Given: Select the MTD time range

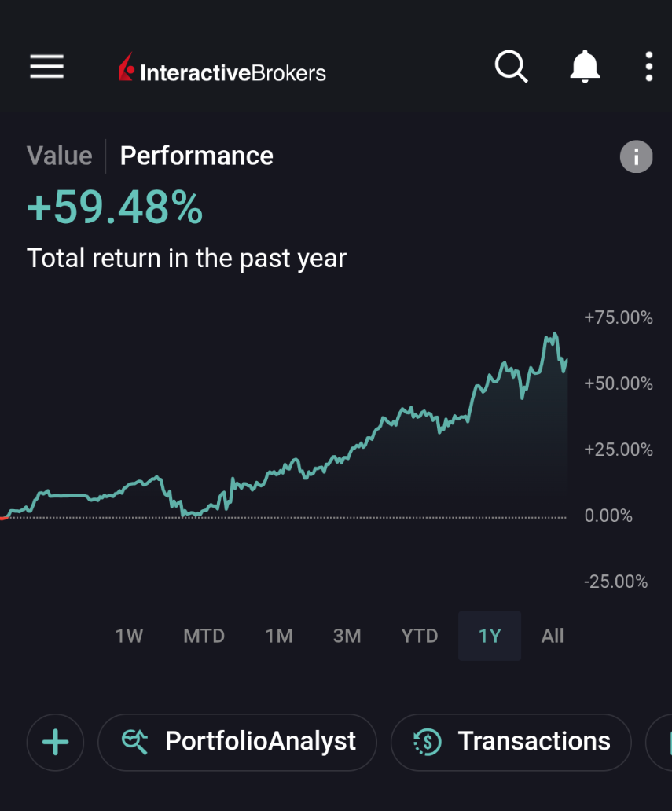Looking at the screenshot, I should pos(204,636).
